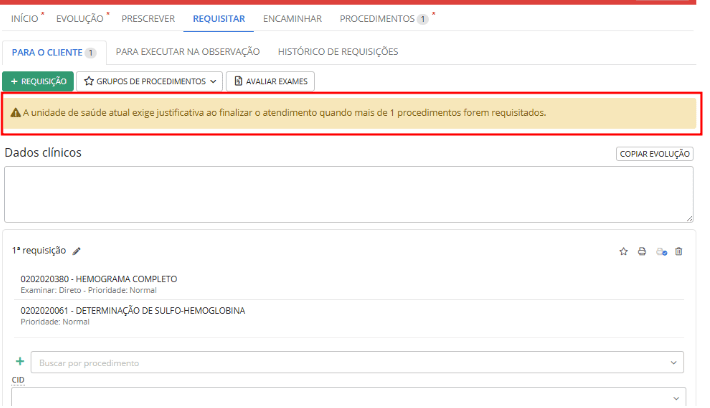Go to the Encaminhar tab

(x=292, y=19)
